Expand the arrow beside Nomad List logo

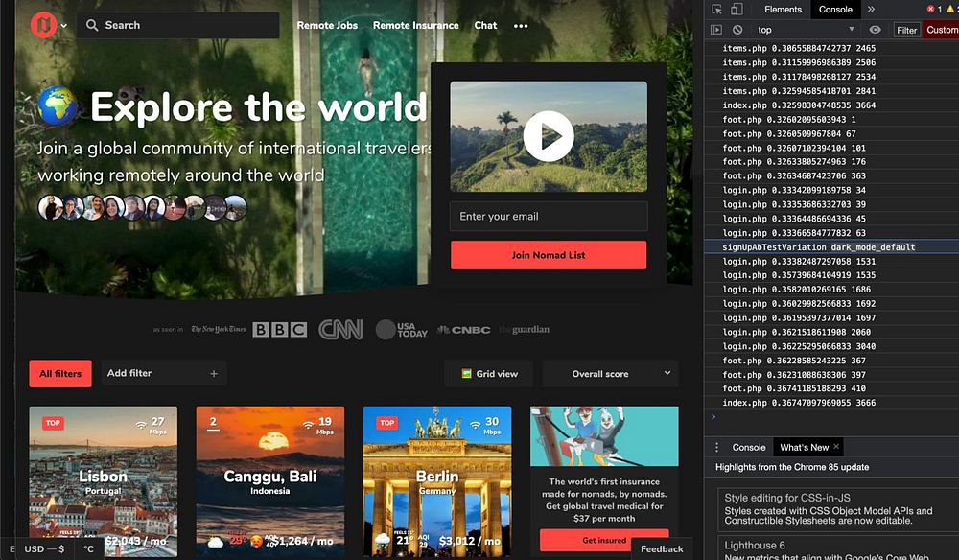[64, 26]
